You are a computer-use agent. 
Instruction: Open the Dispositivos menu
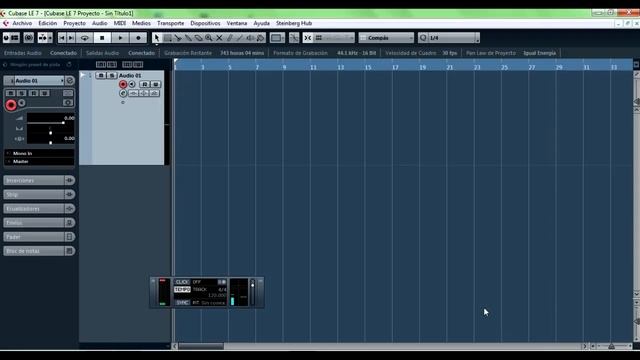click(205, 23)
